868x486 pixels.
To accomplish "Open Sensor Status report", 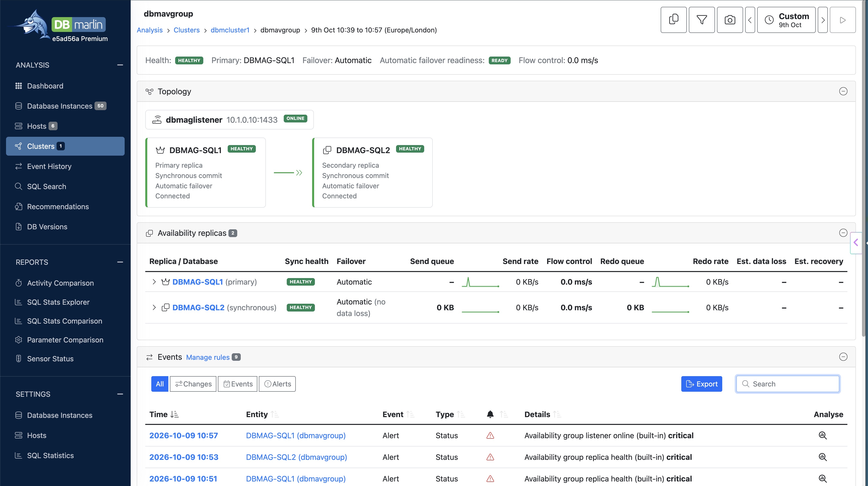I will point(65,359).
